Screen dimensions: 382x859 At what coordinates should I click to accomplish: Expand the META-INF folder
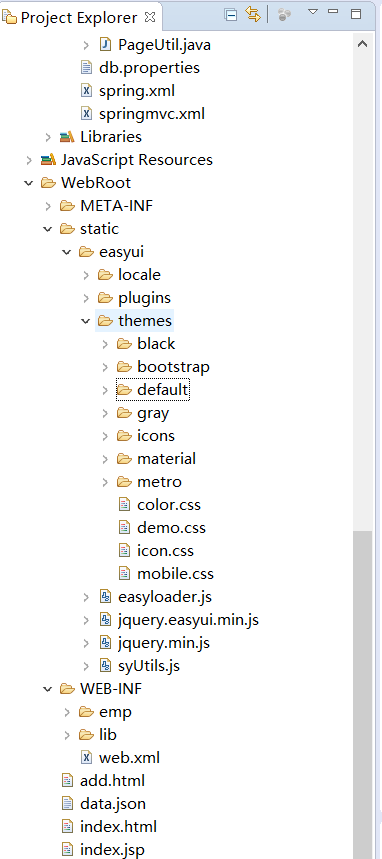pyautogui.click(x=48, y=205)
